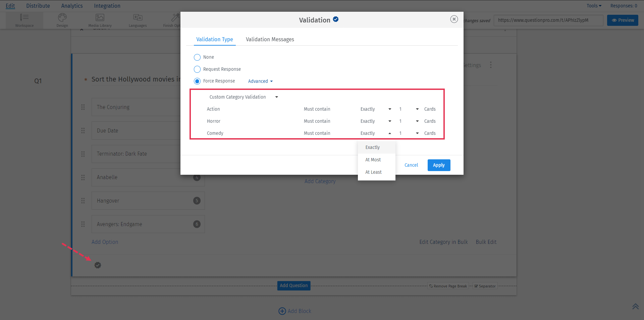The image size is (644, 320).
Task: Open the Custom Category Validation dropdown
Action: point(243,97)
